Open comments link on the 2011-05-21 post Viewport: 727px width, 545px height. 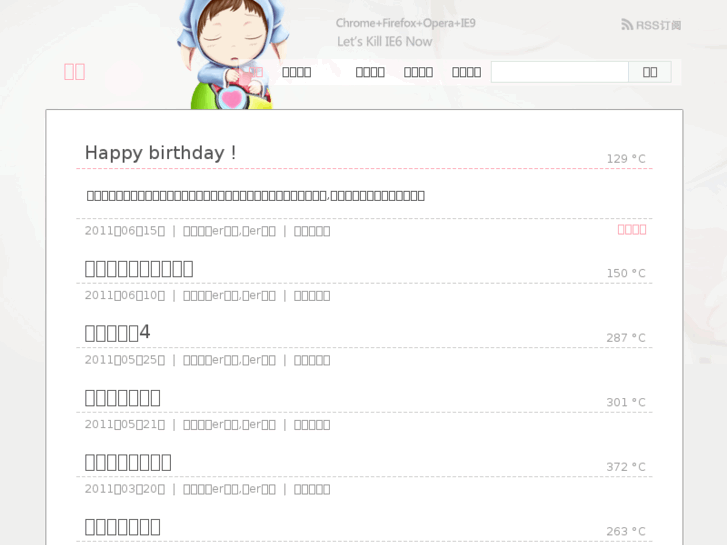coord(312,424)
